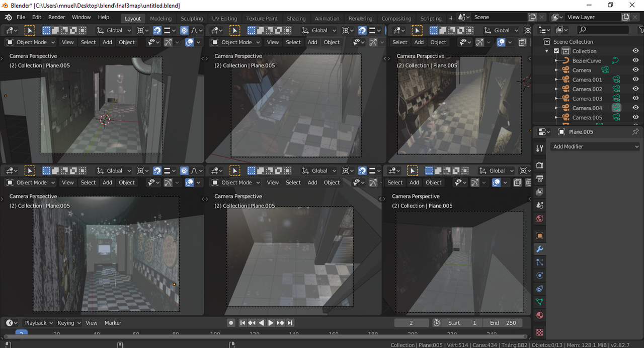The height and width of the screenshot is (348, 644).
Task: Switch to the Shading workspace tab
Action: pos(296,19)
